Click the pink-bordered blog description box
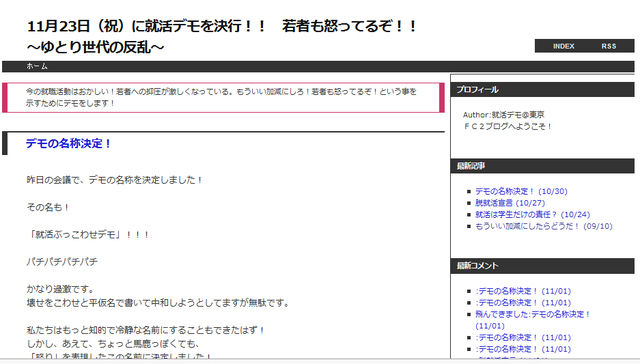The width and height of the screenshot is (640, 364). pos(223,98)
